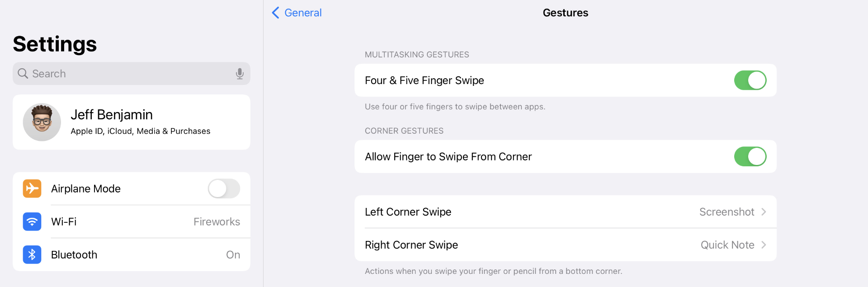Screen dimensions: 868x287
Task: Click the Quick Note value text
Action: [x=727, y=245]
